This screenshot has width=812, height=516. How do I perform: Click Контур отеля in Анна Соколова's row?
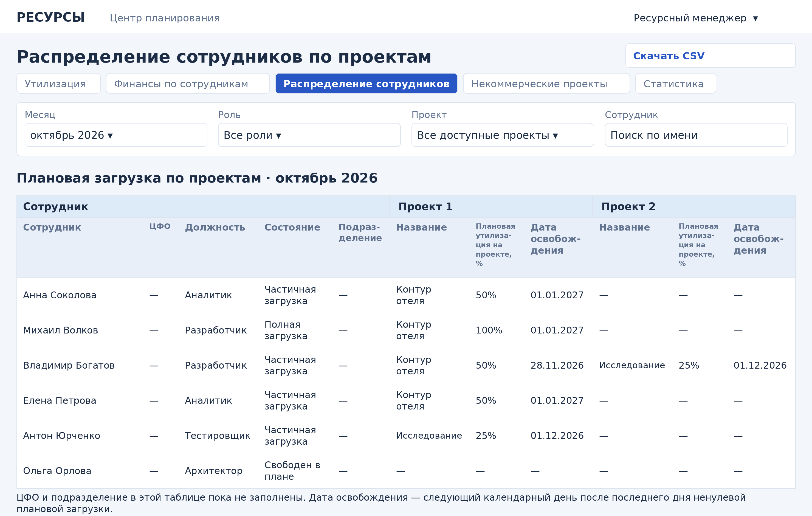click(x=413, y=295)
